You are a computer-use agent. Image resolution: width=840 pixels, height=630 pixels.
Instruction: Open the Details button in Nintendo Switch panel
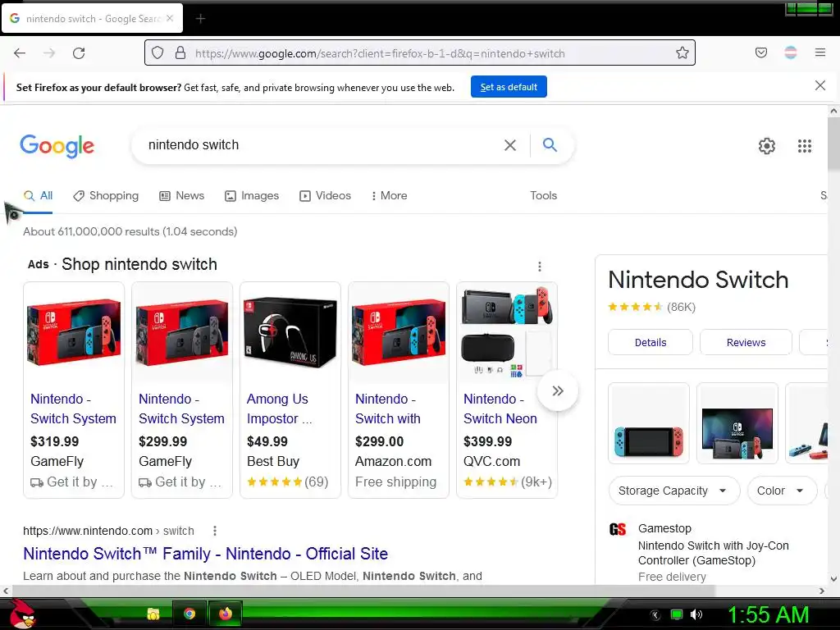pos(651,342)
